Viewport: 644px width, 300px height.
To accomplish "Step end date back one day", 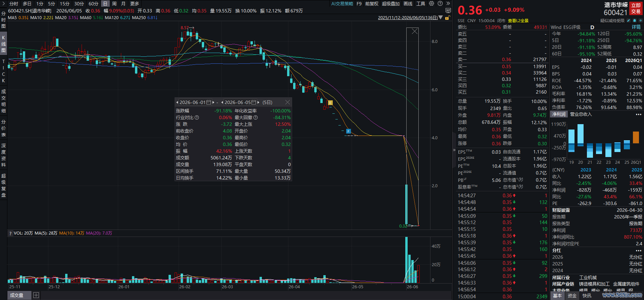I will point(222,102).
